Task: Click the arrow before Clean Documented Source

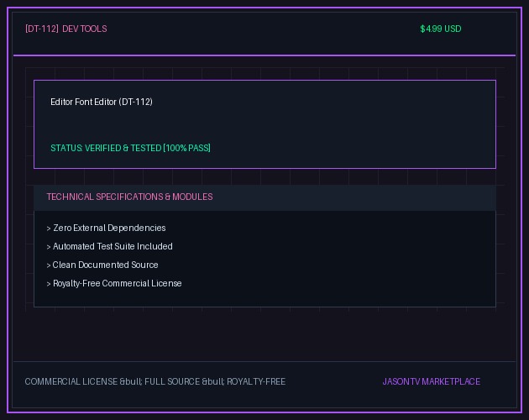Action: [x=49, y=265]
